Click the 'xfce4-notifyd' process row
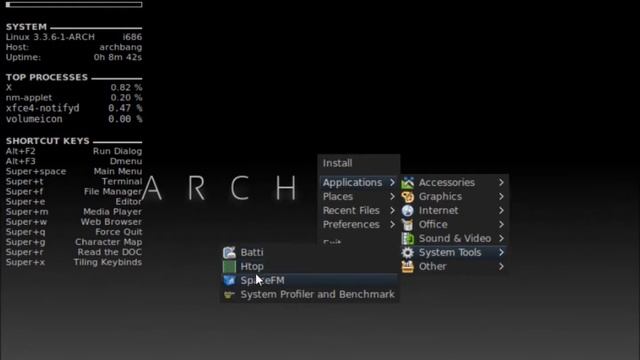The width and height of the screenshot is (640, 360). [x=74, y=108]
